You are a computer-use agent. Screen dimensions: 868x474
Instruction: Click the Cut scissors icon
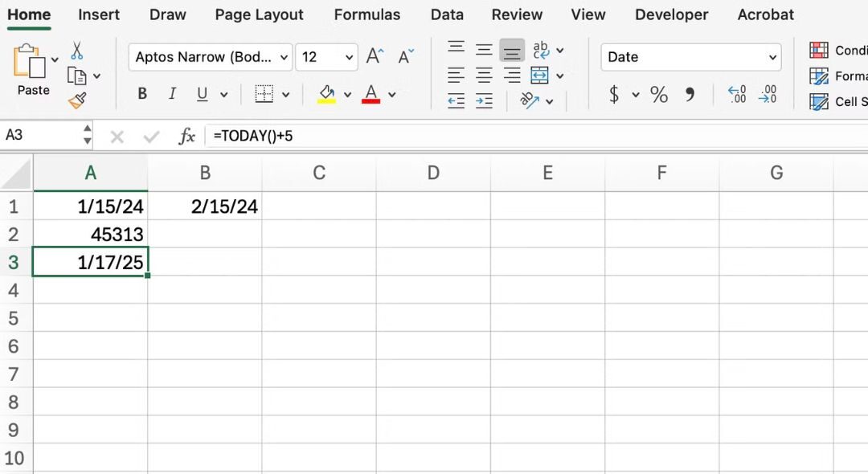(x=76, y=50)
